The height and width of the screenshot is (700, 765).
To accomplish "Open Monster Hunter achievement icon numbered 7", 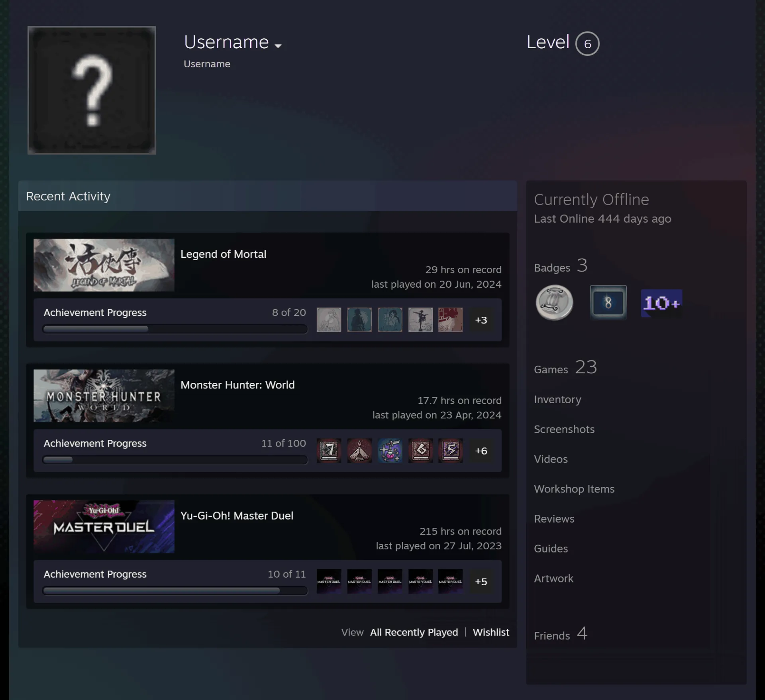I will (x=329, y=450).
